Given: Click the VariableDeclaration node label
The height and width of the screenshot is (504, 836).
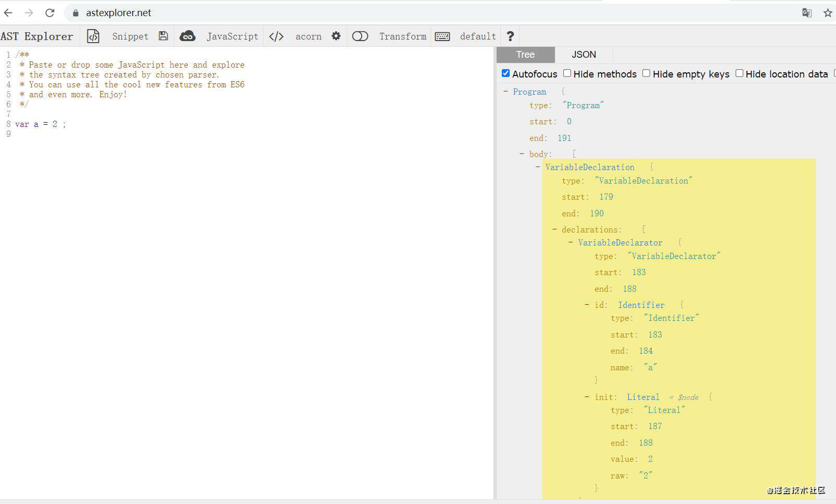Looking at the screenshot, I should pyautogui.click(x=590, y=167).
